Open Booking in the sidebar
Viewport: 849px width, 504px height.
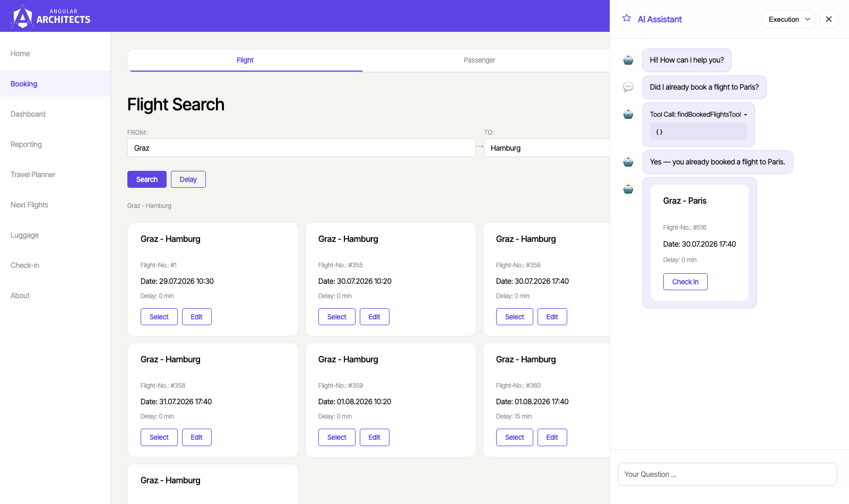(x=55, y=84)
